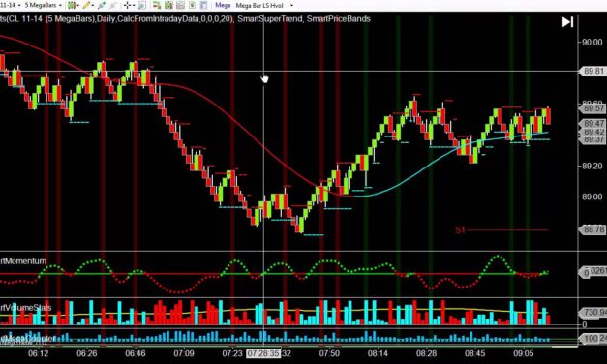Activate the crosshair cursor tool
The image size is (607, 364).
(127, 5)
